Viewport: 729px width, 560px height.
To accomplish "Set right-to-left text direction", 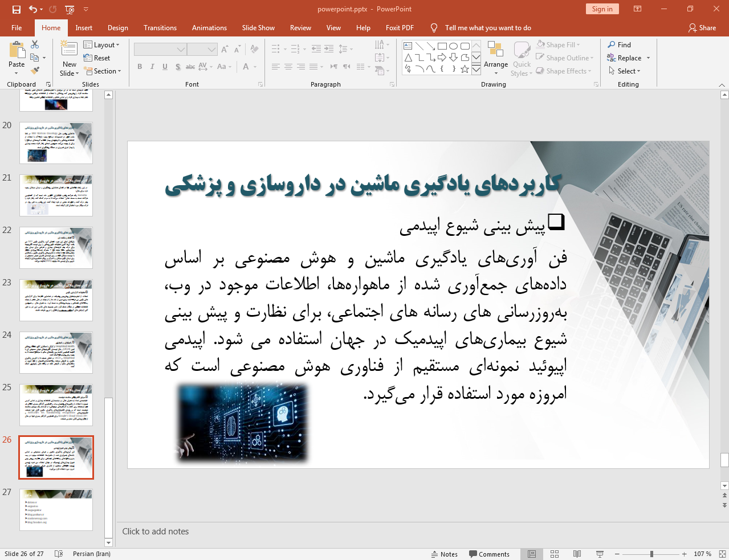I will pyautogui.click(x=347, y=67).
